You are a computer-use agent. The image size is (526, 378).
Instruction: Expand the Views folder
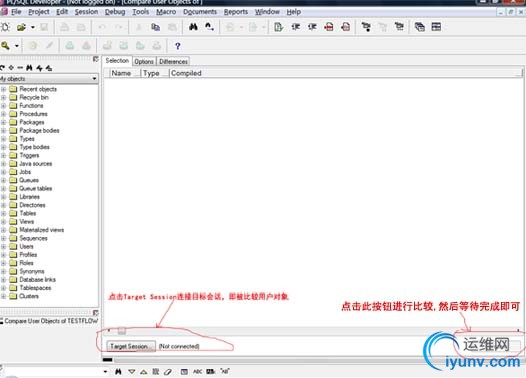(x=3, y=222)
